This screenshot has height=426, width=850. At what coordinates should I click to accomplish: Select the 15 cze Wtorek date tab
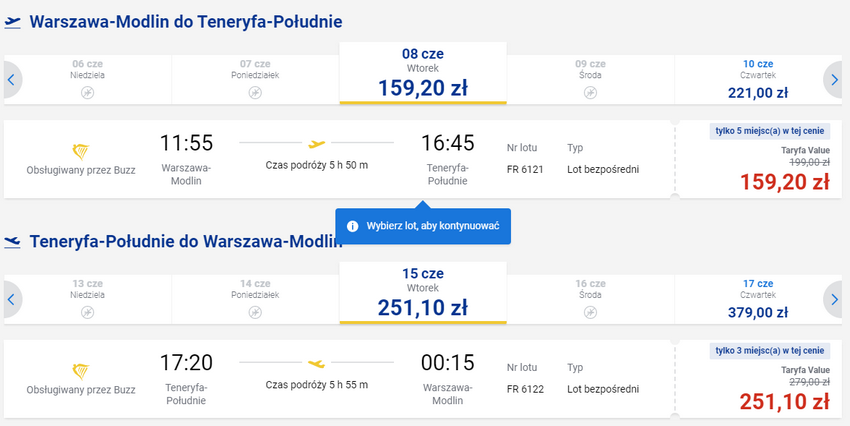click(x=423, y=293)
